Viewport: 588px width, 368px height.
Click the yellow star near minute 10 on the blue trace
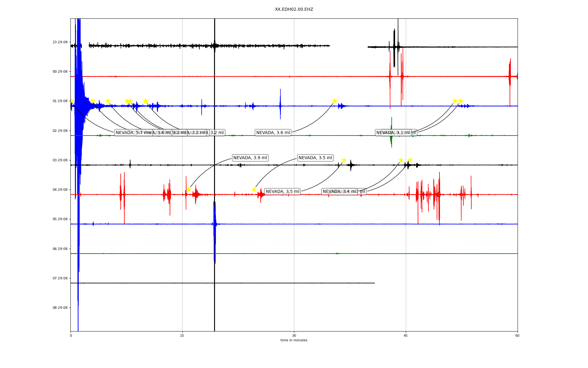145,101
